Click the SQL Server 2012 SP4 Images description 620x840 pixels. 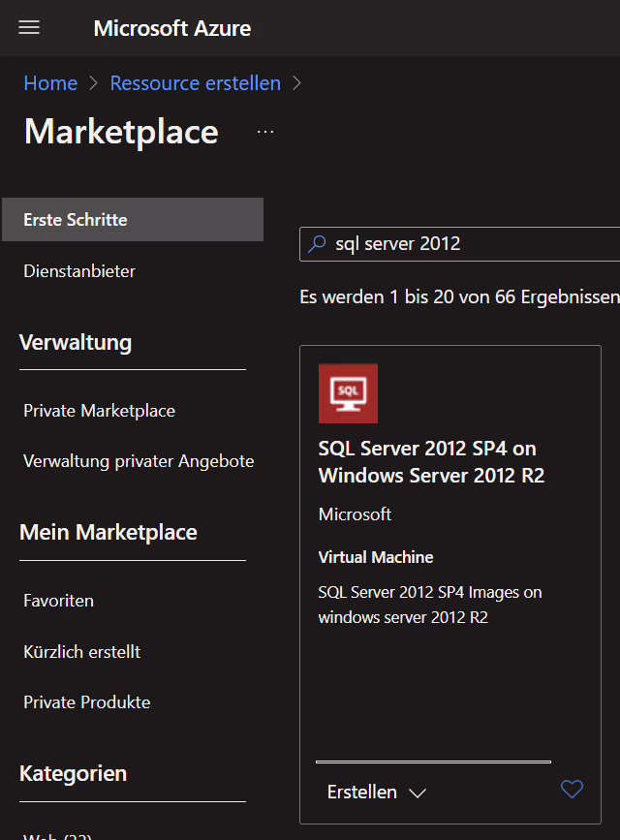430,605
